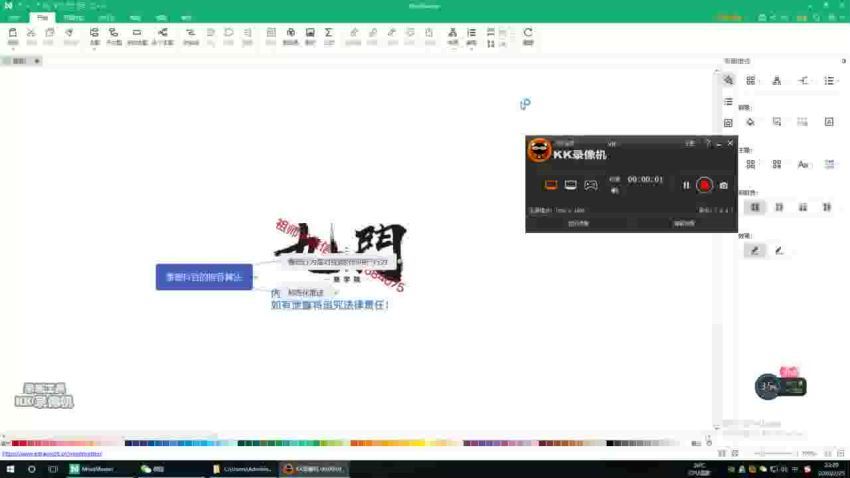Select the fourth rainbow color option in the panel

coord(827,207)
